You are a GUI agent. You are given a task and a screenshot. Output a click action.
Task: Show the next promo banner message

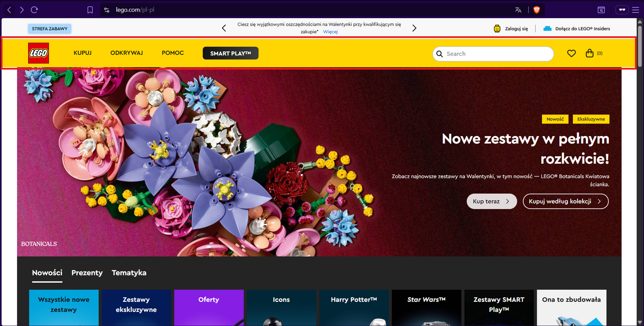pyautogui.click(x=414, y=28)
